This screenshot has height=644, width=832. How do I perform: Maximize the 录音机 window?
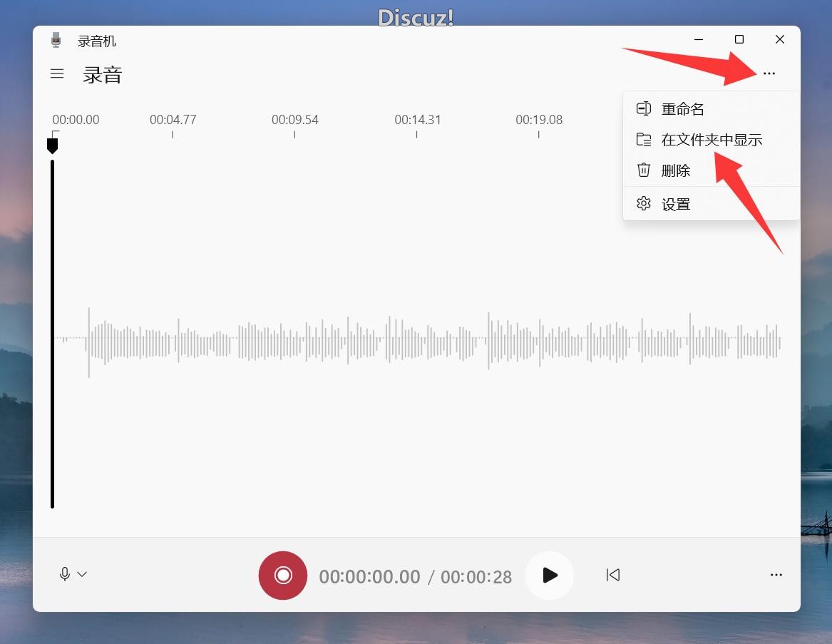coord(739,39)
